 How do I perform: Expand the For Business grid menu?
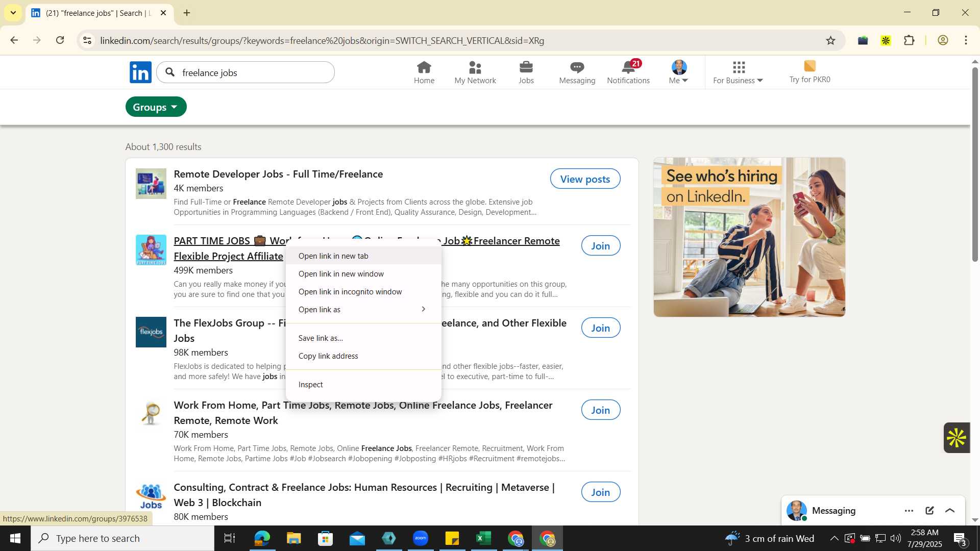coord(738,72)
